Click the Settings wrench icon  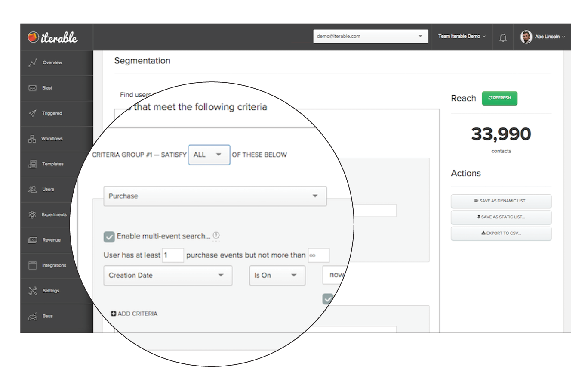point(33,291)
